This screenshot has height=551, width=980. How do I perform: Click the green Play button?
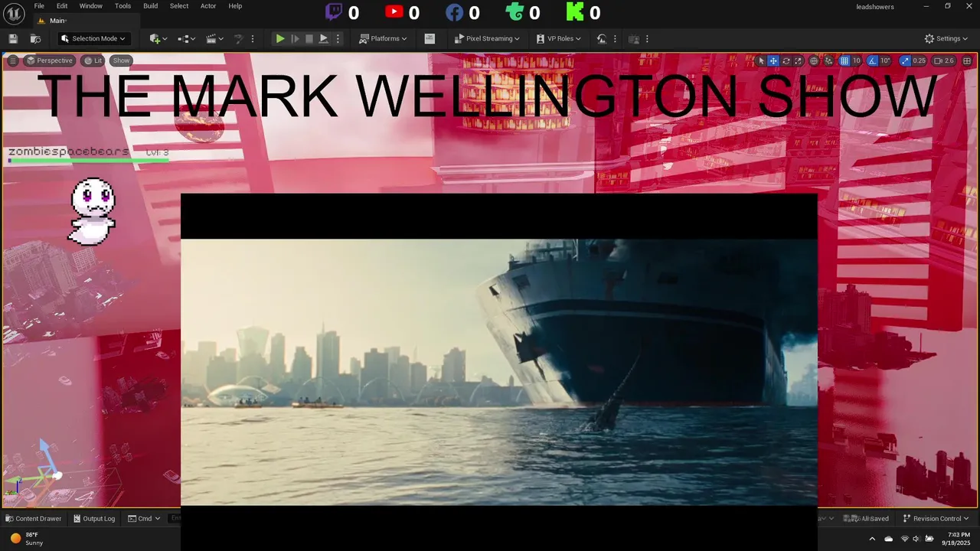coord(280,39)
